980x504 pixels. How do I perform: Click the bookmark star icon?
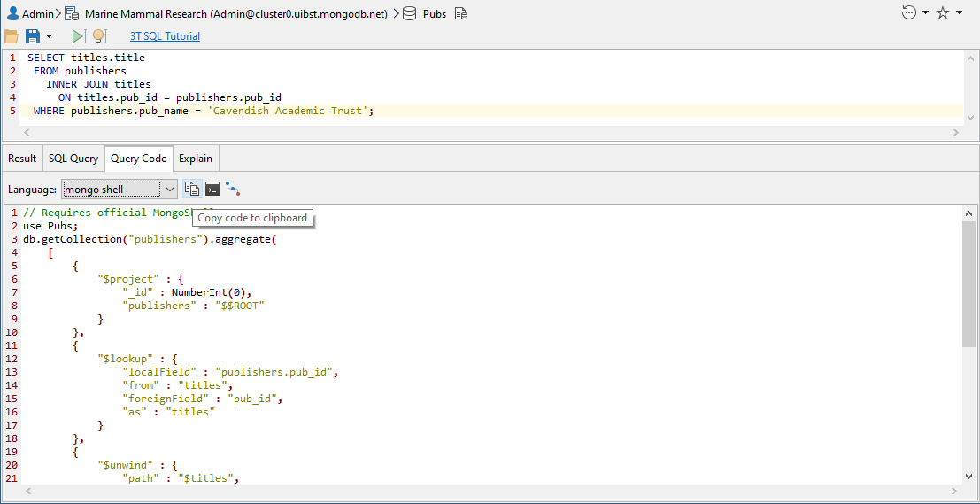click(943, 12)
